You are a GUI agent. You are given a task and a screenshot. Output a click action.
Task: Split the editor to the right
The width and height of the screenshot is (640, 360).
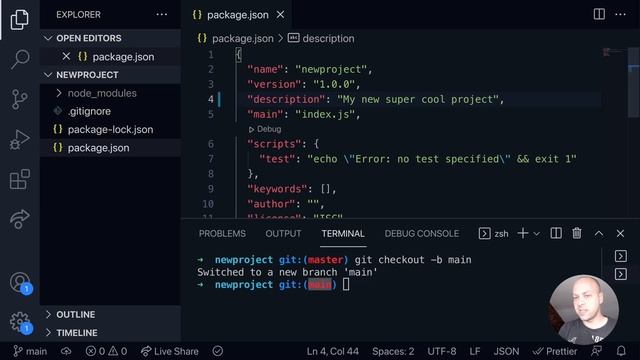(x=599, y=14)
